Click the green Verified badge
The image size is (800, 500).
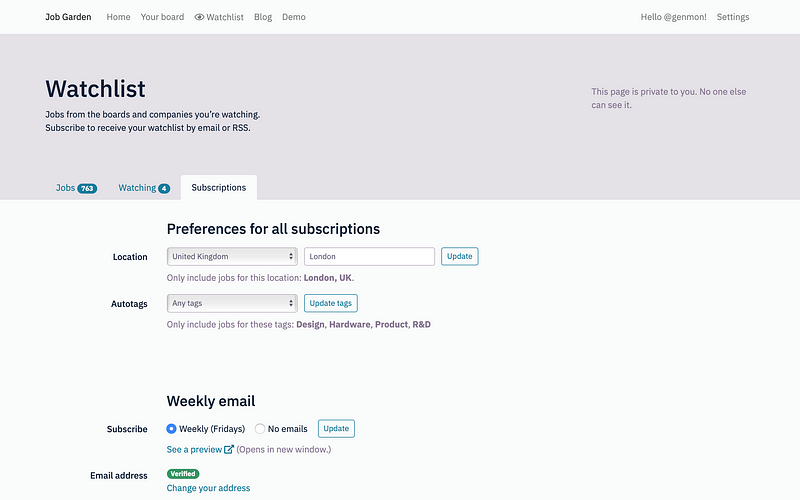click(183, 473)
